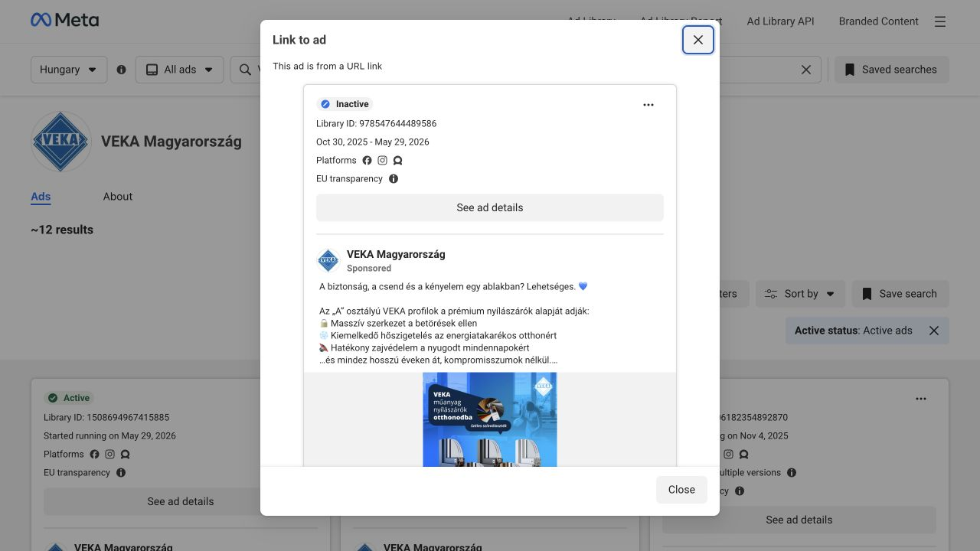Select the dates Oct 30, 2025 - May 29, 2026
Viewport: 980px width, 551px height.
tap(373, 142)
